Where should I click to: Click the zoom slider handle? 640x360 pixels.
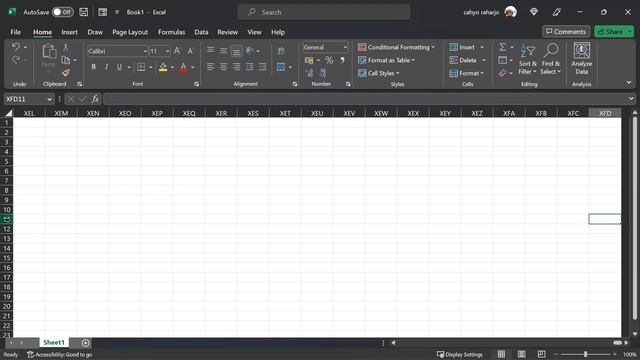click(x=585, y=354)
